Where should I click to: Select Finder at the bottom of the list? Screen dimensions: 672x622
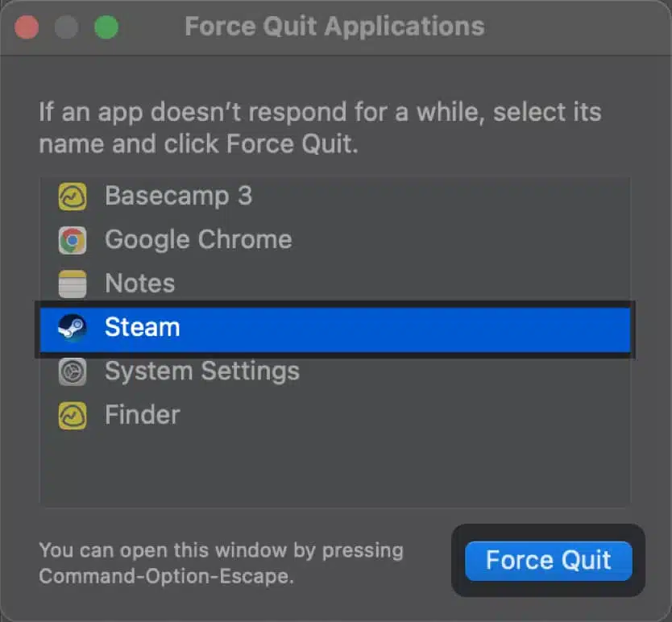coord(142,414)
